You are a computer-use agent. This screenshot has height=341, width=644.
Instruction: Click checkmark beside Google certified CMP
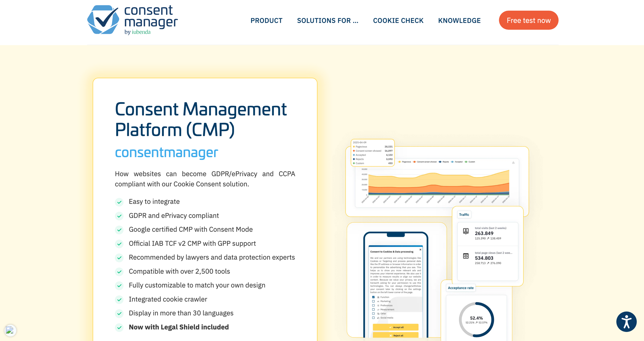[x=119, y=230]
